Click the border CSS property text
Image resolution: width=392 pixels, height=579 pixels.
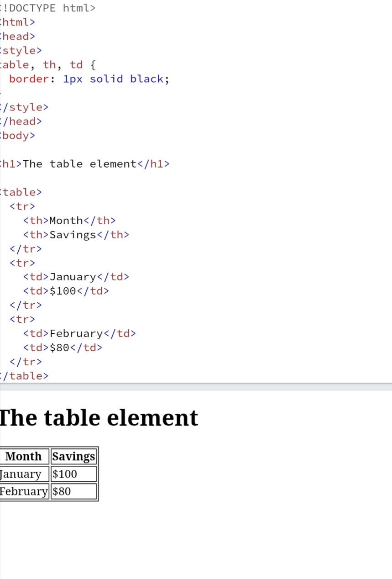click(x=28, y=79)
